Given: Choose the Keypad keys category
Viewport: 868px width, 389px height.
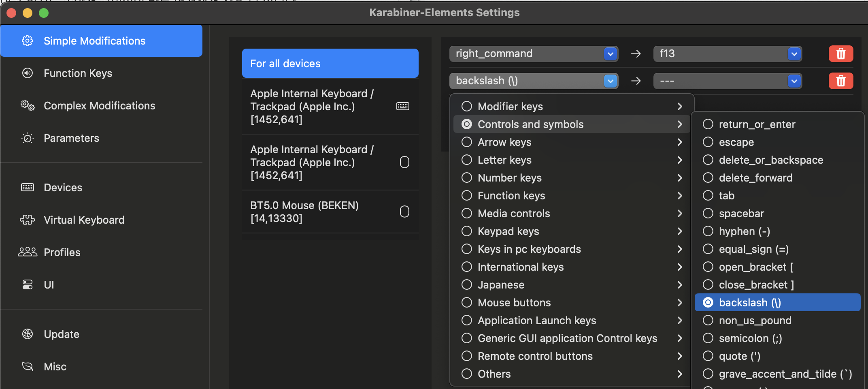Looking at the screenshot, I should click(571, 231).
